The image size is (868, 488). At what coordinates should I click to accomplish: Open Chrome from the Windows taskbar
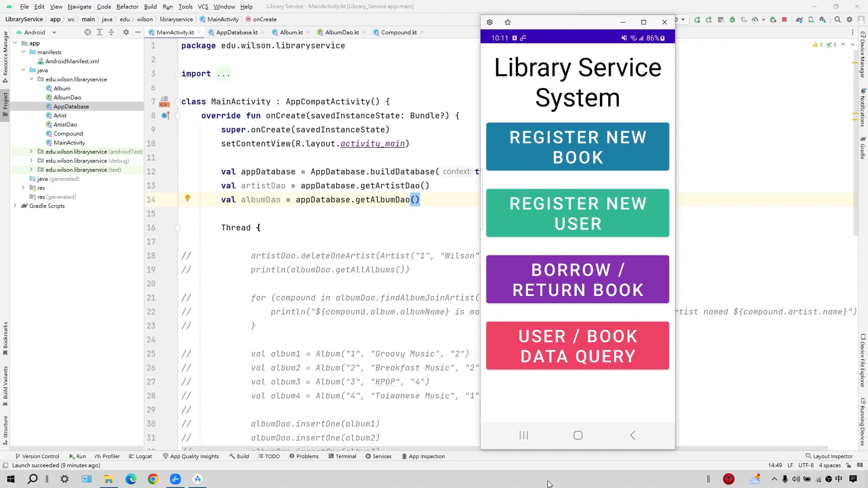pos(153,479)
